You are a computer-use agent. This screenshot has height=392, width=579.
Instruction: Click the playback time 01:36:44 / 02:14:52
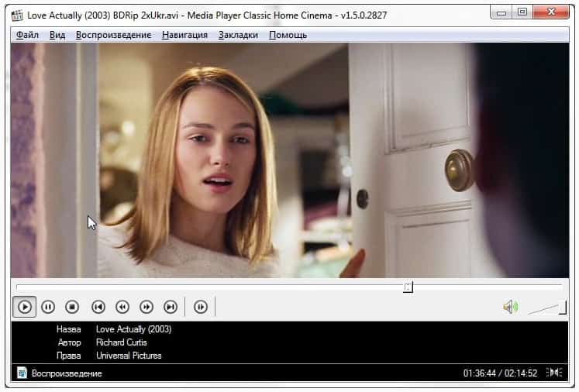click(x=501, y=373)
